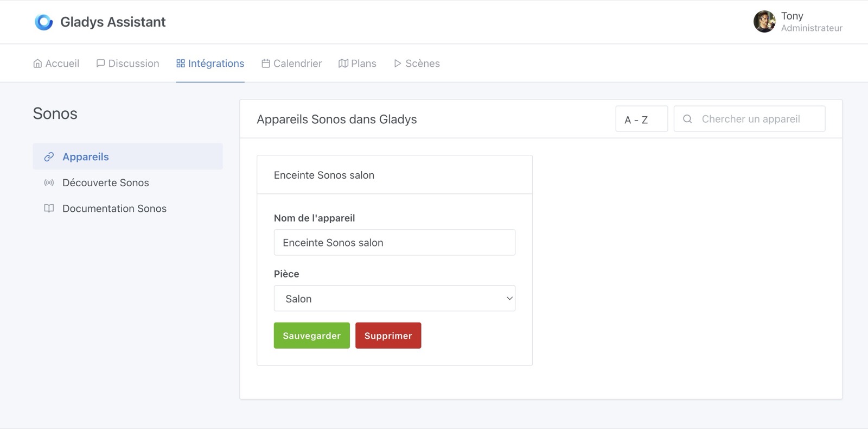Viewport: 868px width, 429px height.
Task: Click the link icon next to Appareils
Action: point(49,157)
